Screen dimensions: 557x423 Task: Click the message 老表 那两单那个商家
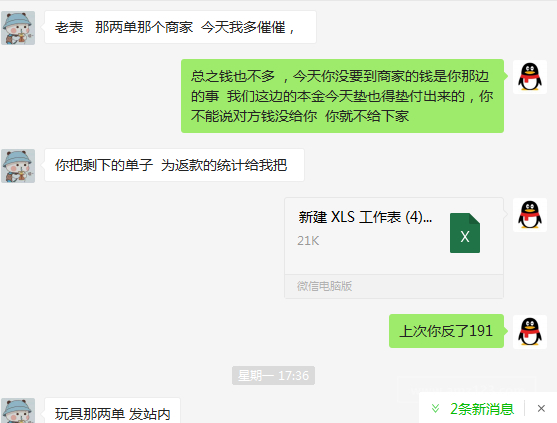[x=180, y=27]
